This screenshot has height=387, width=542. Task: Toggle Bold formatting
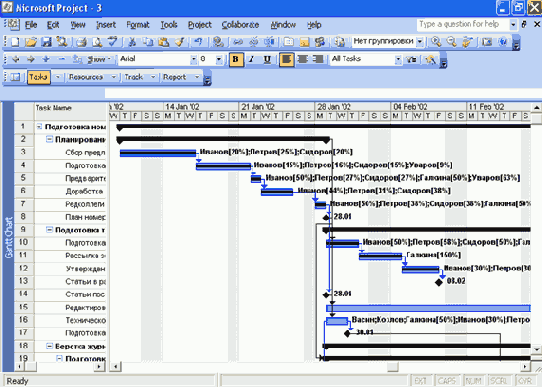tap(236, 59)
